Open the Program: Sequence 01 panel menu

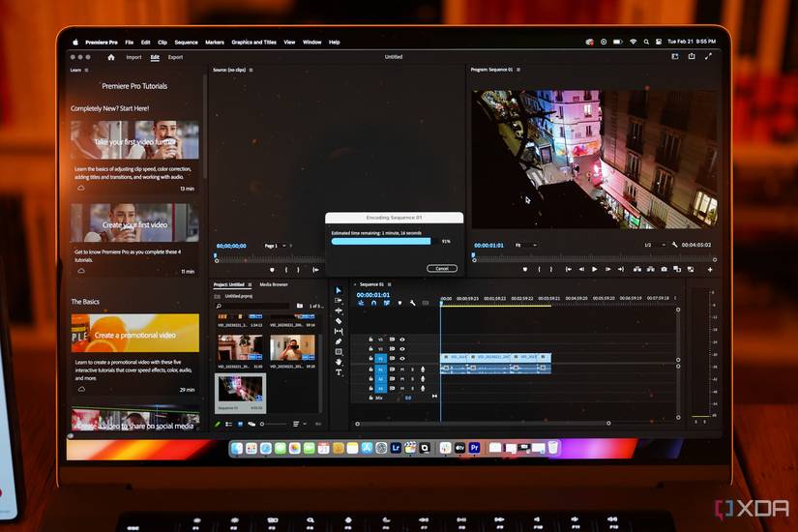coord(518,70)
